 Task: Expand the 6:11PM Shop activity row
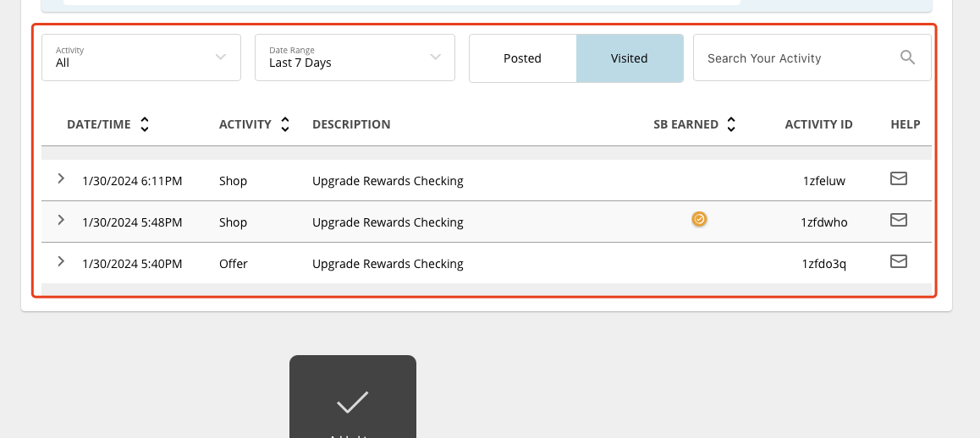61,178
